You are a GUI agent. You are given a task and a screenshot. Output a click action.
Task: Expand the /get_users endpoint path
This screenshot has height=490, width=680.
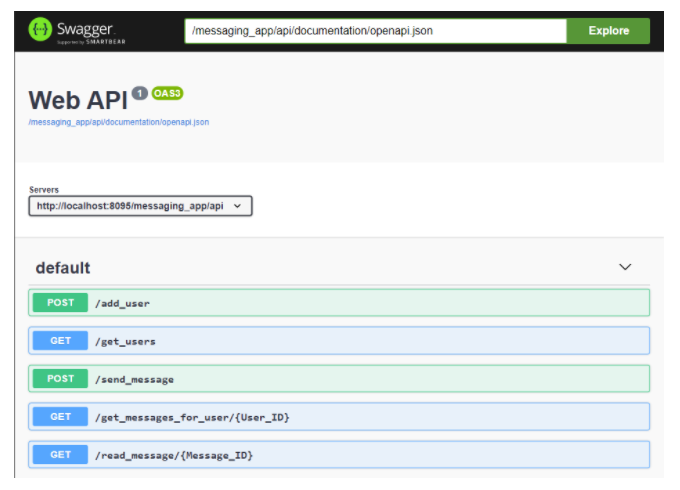(125, 341)
